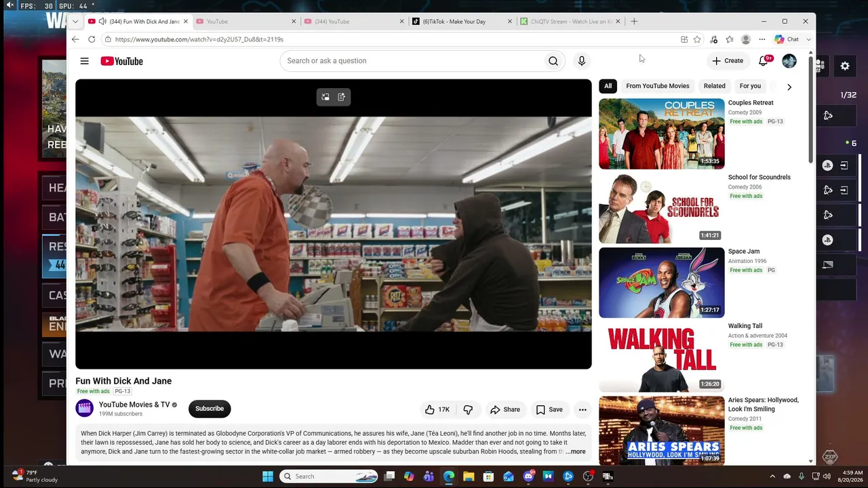Open the settings gear in the background app
This screenshot has width=868, height=488.
click(845, 66)
